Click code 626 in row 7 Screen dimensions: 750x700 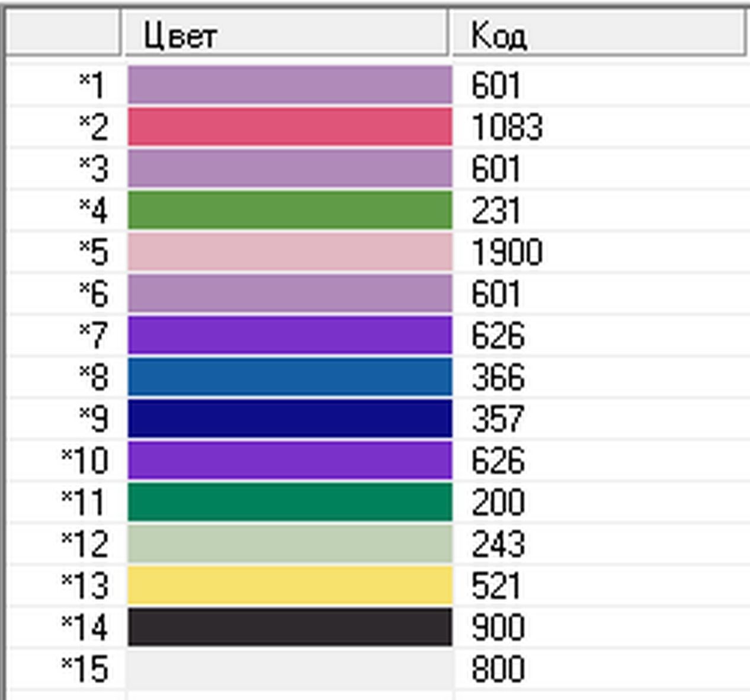pyautogui.click(x=498, y=335)
